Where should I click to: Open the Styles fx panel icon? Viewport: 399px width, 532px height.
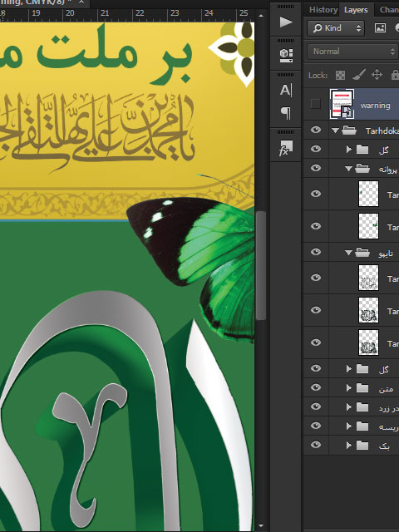[286, 148]
